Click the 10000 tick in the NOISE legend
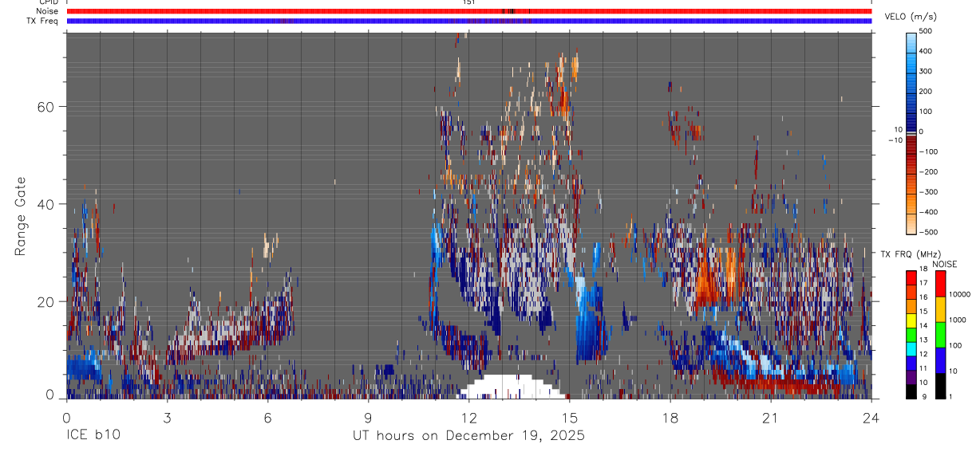This screenshot has height=452, width=980. click(958, 294)
